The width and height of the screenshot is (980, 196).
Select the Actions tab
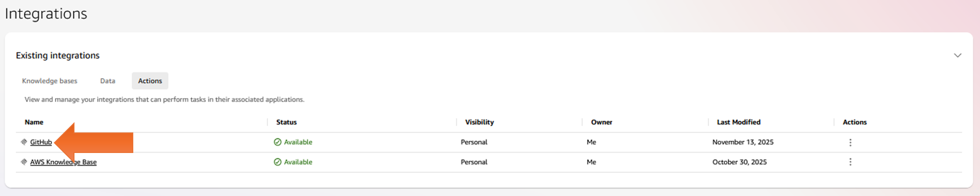tap(150, 81)
